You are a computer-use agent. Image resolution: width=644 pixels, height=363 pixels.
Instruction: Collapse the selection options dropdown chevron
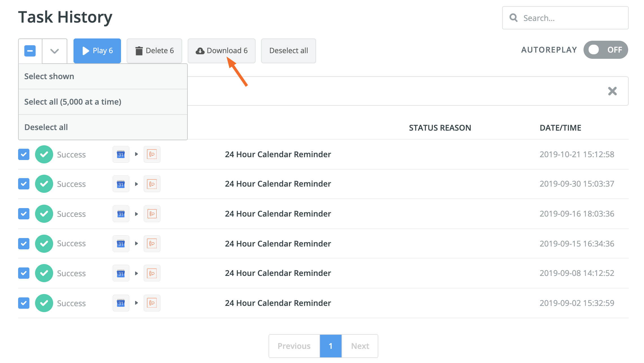pos(55,51)
